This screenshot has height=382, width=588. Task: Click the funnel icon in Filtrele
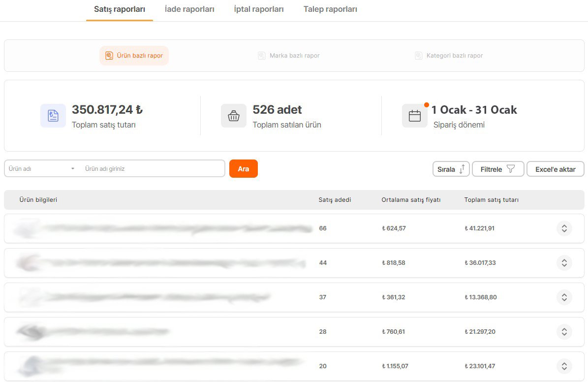point(511,169)
